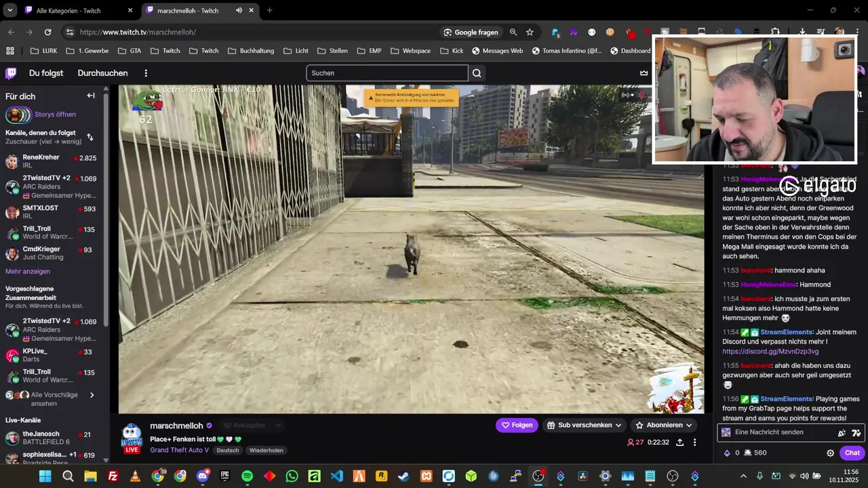Image resolution: width=868 pixels, height=488 pixels.
Task: Open the three-dot menu beside Durchsuchen
Action: [x=146, y=73]
